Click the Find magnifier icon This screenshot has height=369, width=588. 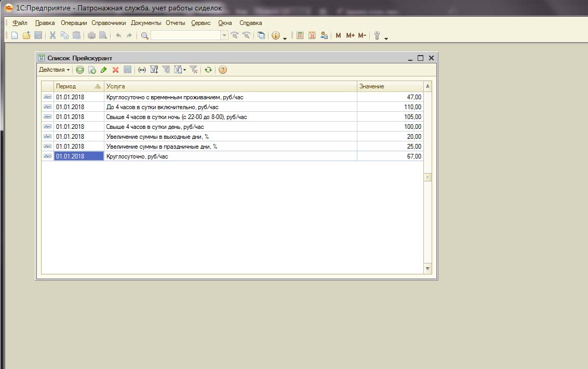(144, 36)
